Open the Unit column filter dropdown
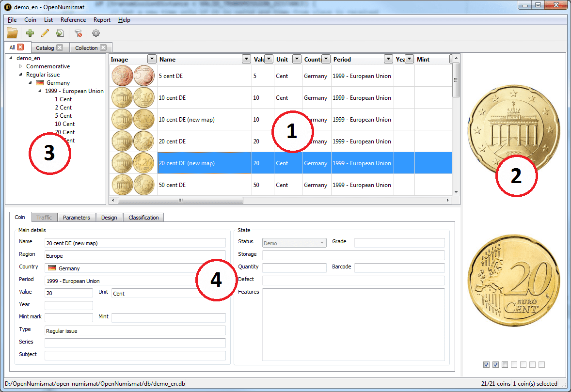This screenshot has width=571, height=392. (x=297, y=59)
